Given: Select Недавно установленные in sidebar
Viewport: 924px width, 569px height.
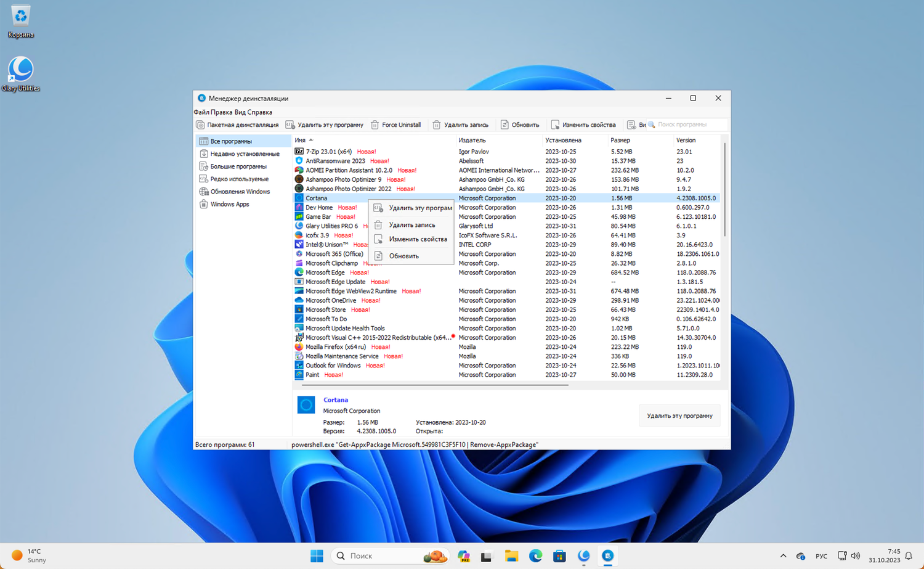Looking at the screenshot, I should point(245,154).
